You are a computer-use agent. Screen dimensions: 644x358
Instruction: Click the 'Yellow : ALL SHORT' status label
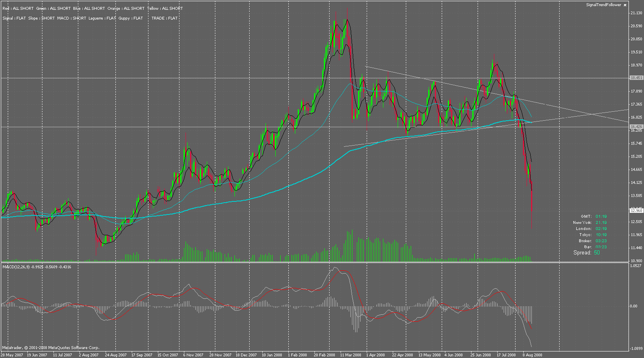pyautogui.click(x=165, y=9)
